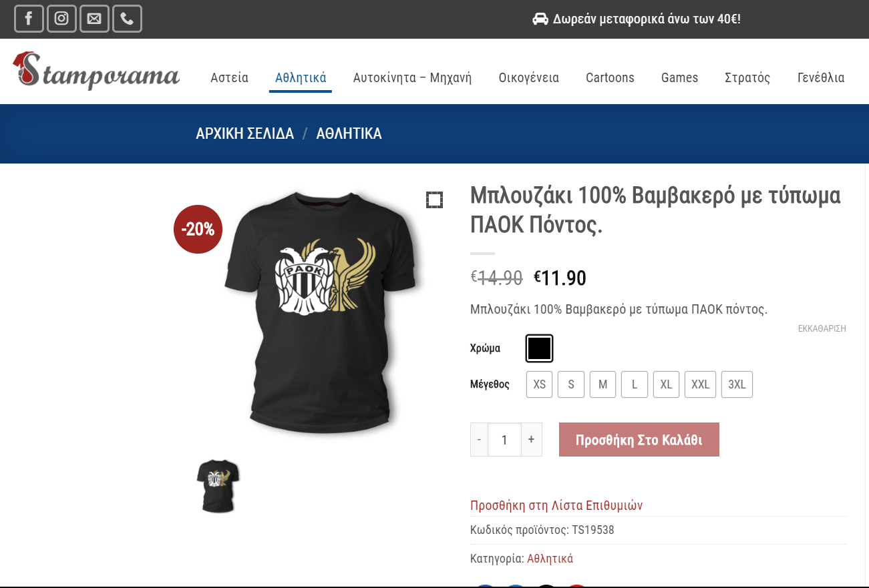This screenshot has height=588, width=869.
Task: Click Προσθήκη Στο Καλάθι button
Action: (639, 440)
